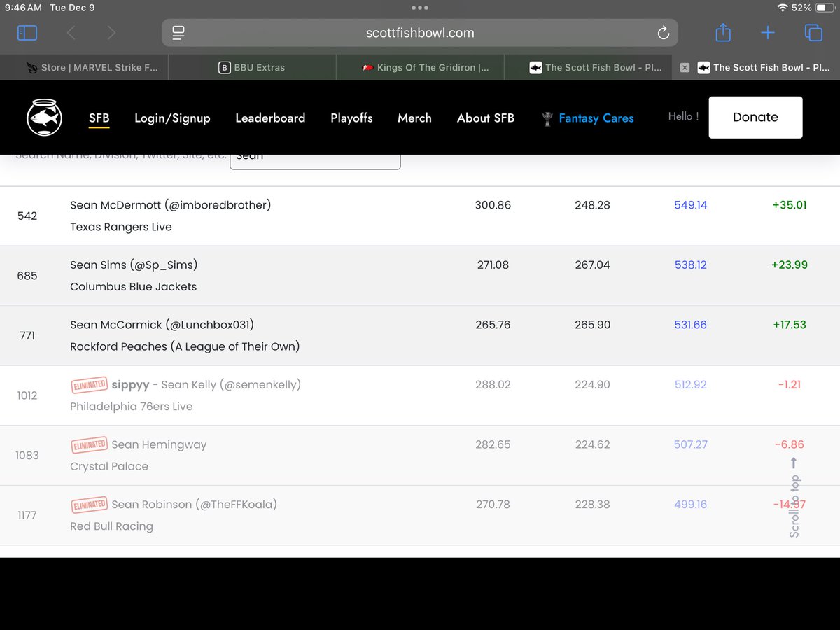Click total score 549.14
This screenshot has height=630, width=840.
pyautogui.click(x=690, y=205)
